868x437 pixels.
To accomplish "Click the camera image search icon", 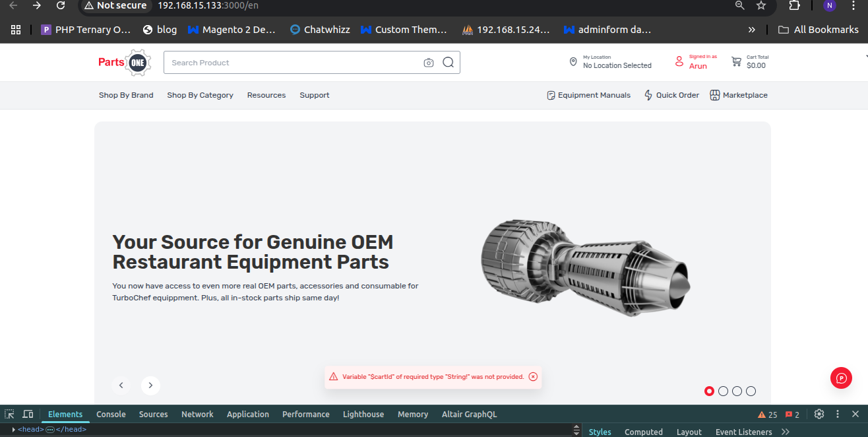I will (x=429, y=63).
